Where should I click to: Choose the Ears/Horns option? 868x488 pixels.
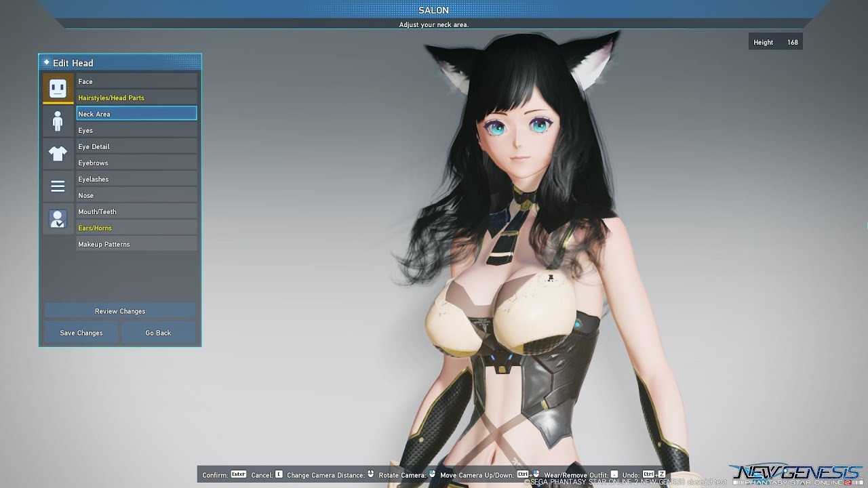[136, 228]
